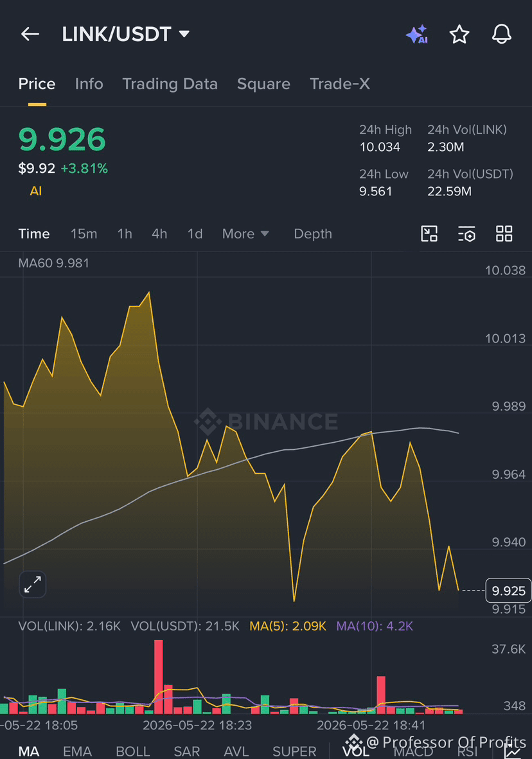Tap the 24h Vol(LINK) 2.30M value

[446, 147]
